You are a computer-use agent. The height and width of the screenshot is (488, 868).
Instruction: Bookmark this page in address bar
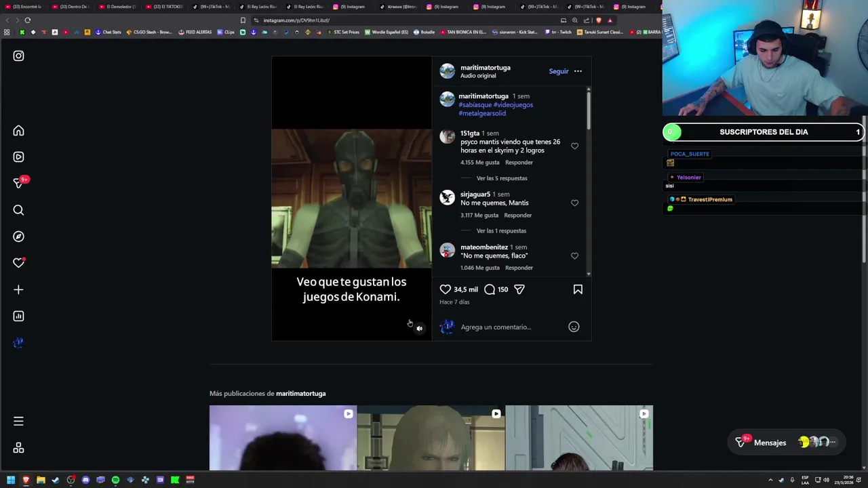tap(243, 20)
